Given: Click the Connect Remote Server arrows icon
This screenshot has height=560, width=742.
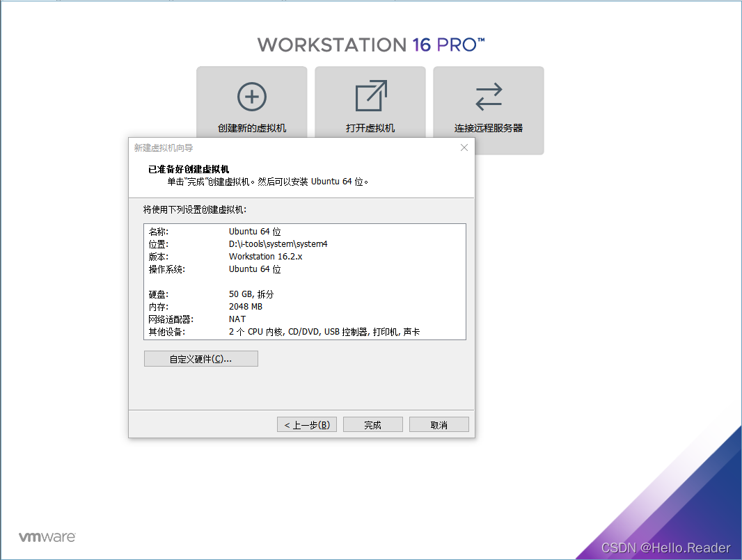Looking at the screenshot, I should (x=489, y=97).
